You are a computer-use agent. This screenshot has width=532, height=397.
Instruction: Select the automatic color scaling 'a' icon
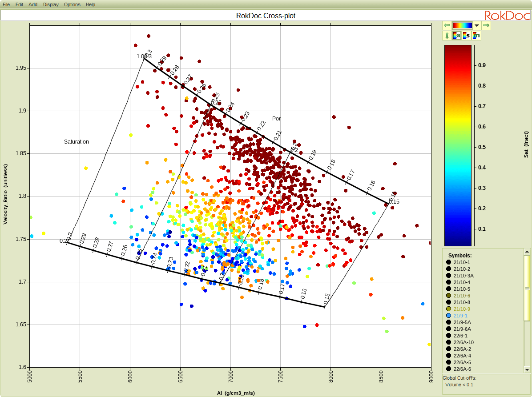point(457,36)
